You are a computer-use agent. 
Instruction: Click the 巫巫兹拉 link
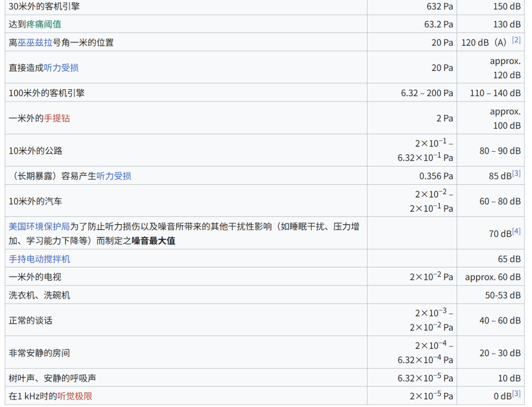(x=35, y=42)
